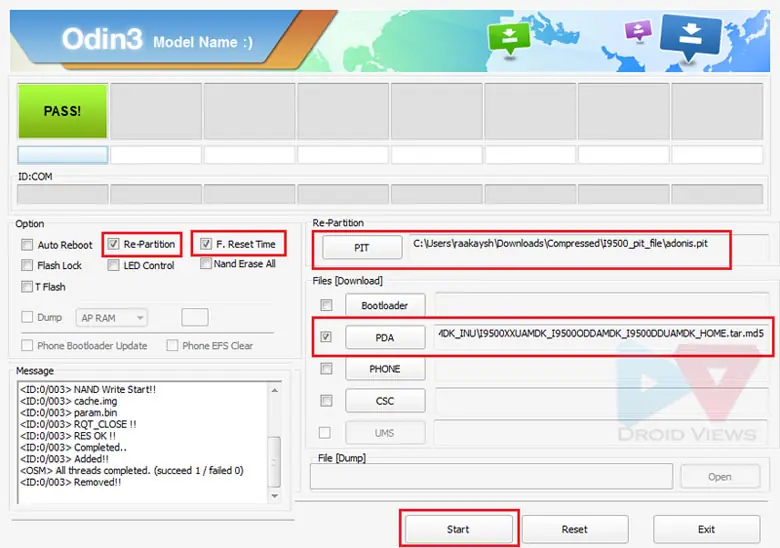Uncheck the Re-Partition option
This screenshot has height=548, width=780.
pyautogui.click(x=113, y=244)
